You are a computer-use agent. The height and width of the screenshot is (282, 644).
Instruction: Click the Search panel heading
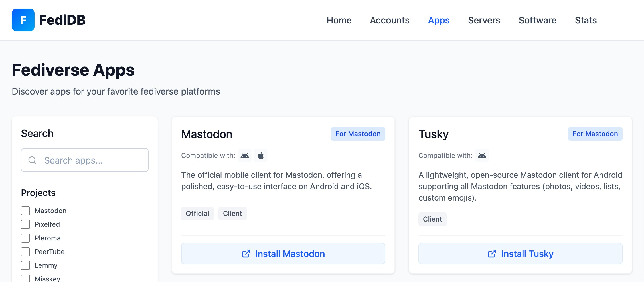tap(37, 134)
